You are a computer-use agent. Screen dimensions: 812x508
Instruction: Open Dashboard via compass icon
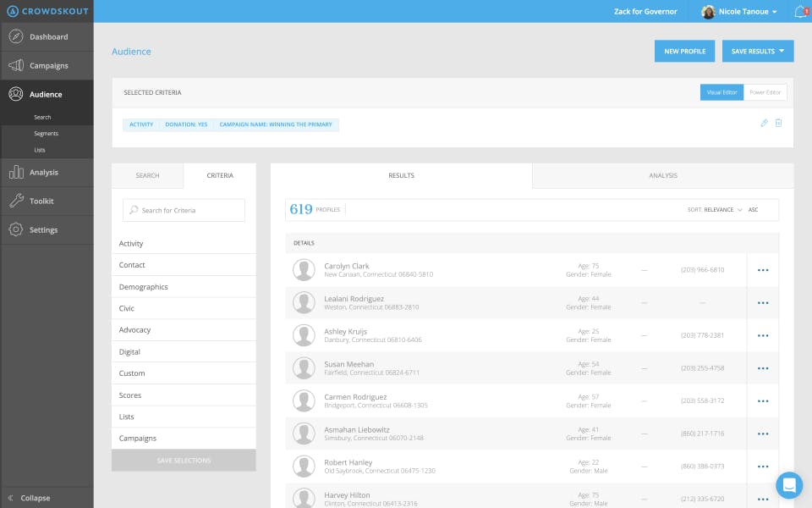[16, 36]
